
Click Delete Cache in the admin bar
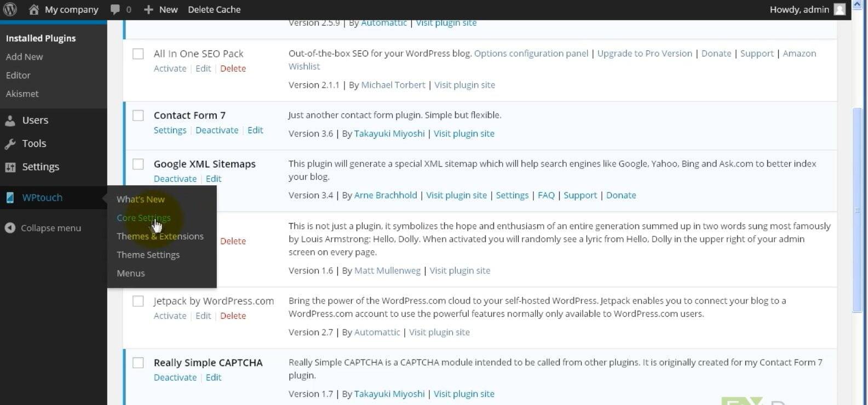coord(214,9)
